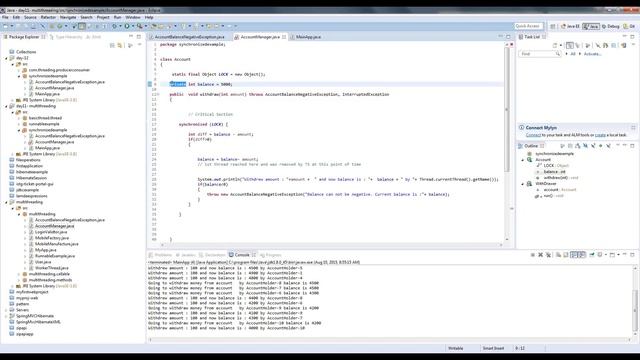Click the Connect link in Mylyn notice

[x=533, y=135]
